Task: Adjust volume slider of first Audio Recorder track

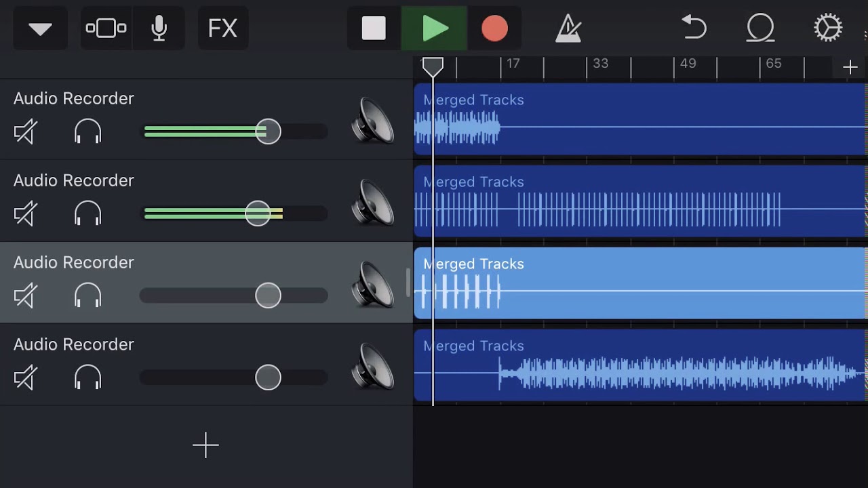Action: [x=234, y=131]
